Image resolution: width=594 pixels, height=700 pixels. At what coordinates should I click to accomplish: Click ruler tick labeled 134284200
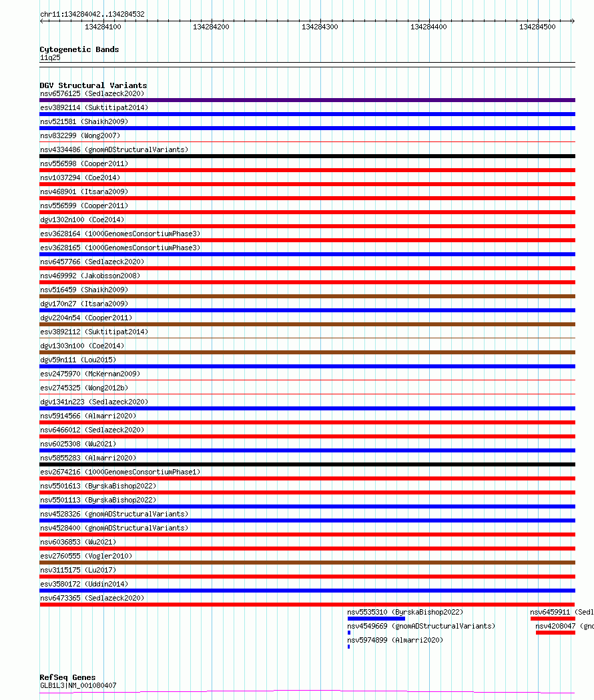point(212,27)
